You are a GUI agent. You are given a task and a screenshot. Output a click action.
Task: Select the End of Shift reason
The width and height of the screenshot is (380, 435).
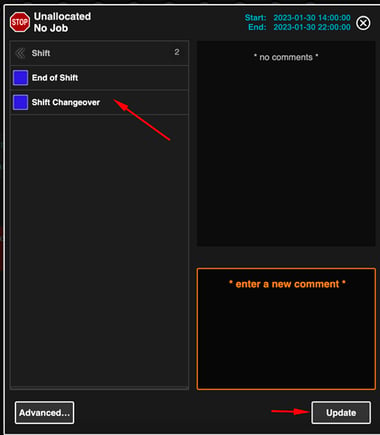[100, 78]
